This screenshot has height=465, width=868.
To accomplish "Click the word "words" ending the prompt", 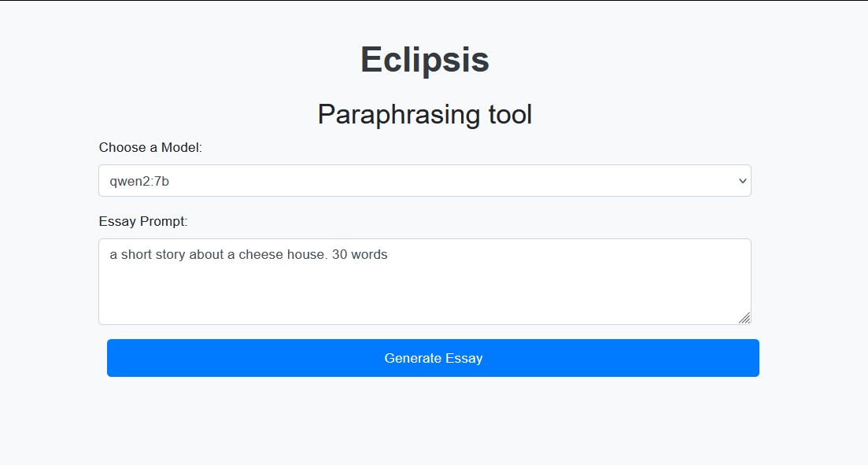I will (x=370, y=255).
